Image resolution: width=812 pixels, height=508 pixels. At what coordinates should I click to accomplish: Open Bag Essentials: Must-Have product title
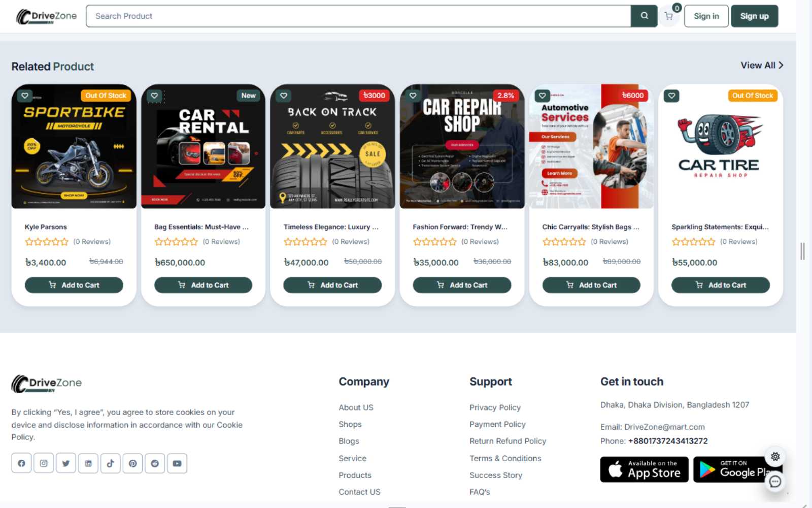click(x=201, y=227)
